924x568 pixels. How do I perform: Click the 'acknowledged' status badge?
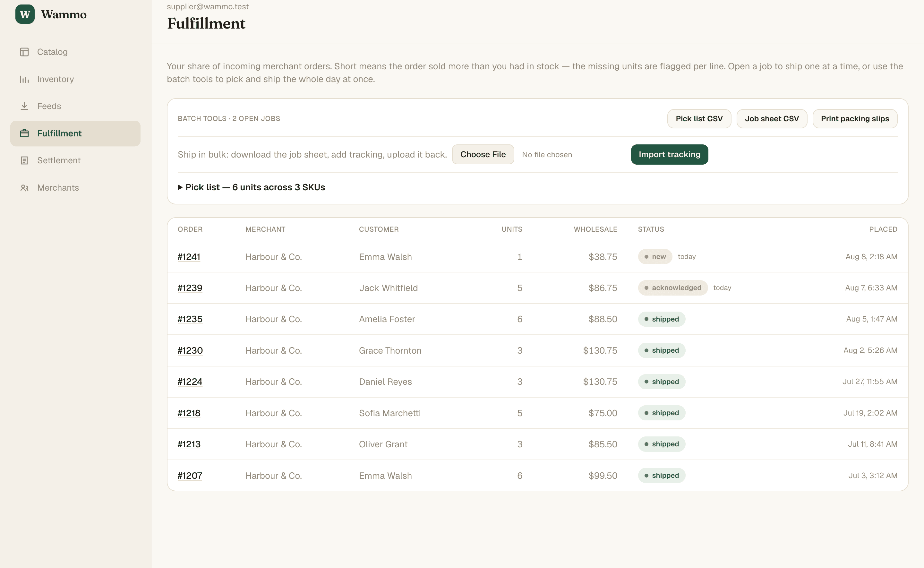click(672, 288)
